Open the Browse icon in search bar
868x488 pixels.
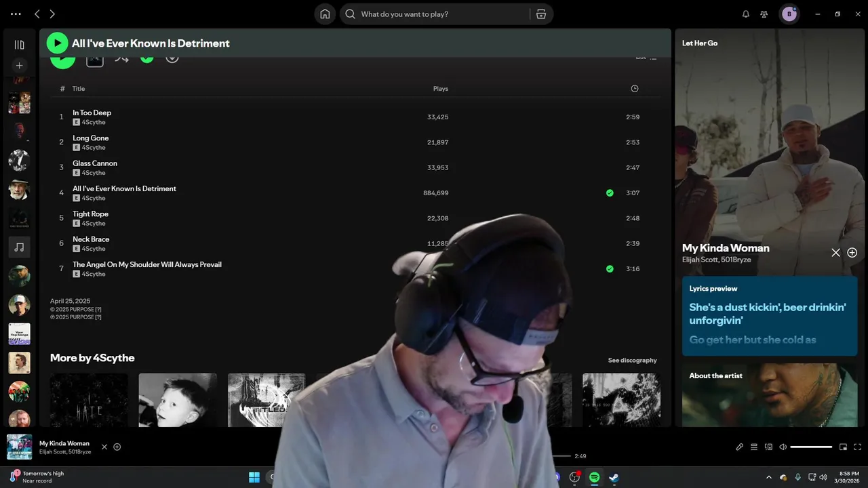click(541, 14)
